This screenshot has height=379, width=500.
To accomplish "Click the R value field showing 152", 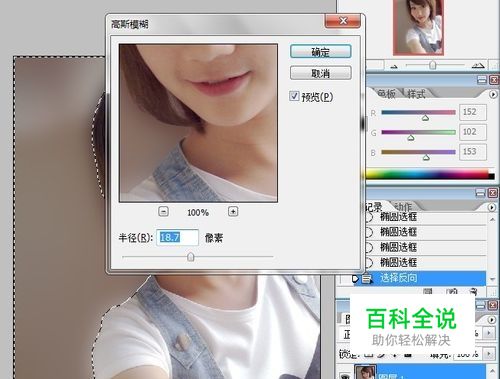I will click(472, 112).
